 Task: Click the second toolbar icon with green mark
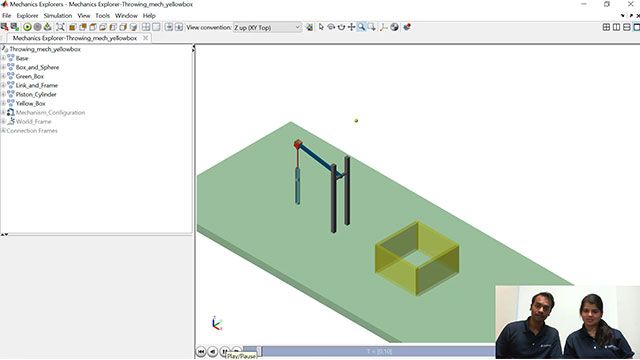coord(15,27)
